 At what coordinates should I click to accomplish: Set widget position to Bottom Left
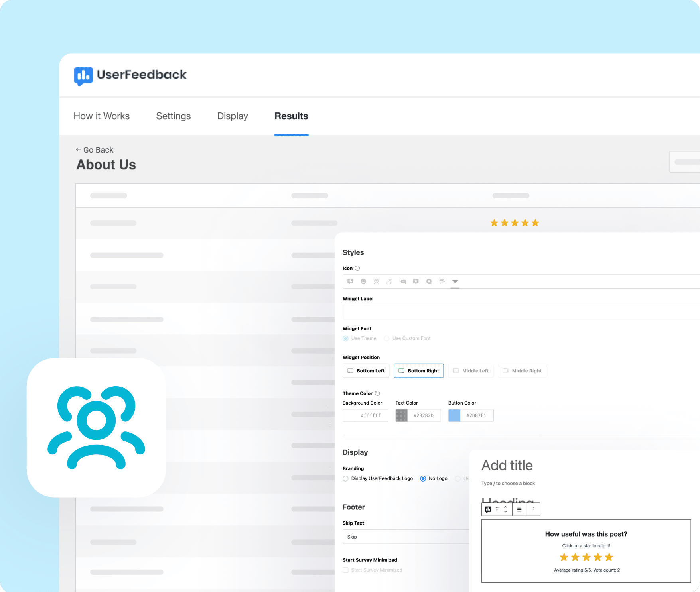(366, 371)
